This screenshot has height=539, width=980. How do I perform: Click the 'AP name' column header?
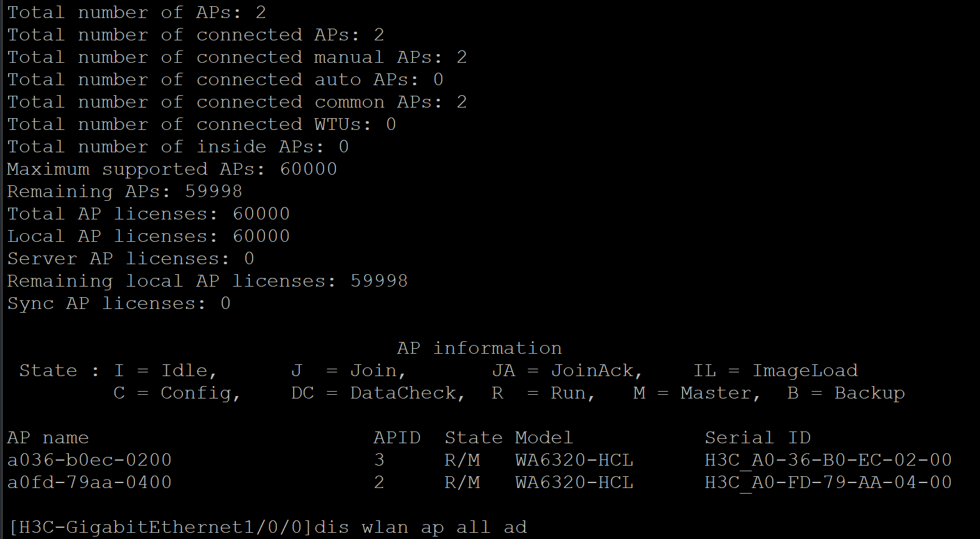coord(48,438)
